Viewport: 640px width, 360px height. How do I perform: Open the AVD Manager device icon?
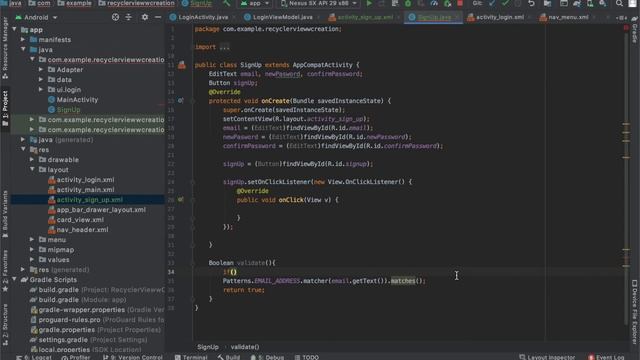[590, 3]
